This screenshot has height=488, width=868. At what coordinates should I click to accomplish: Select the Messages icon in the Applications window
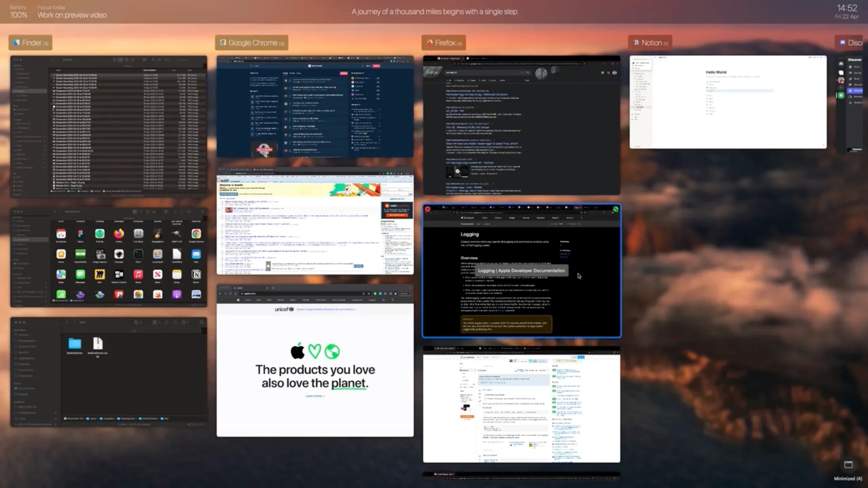pyautogui.click(x=80, y=275)
